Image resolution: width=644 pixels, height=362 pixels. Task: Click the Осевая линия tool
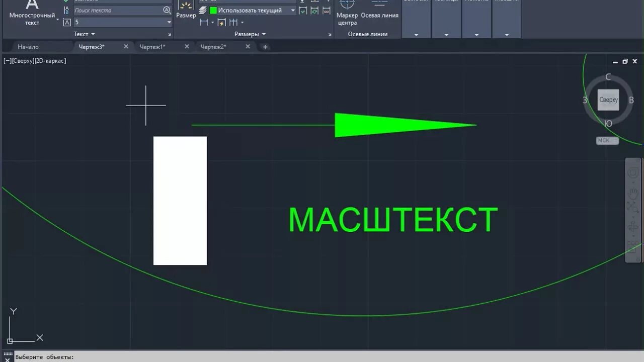pyautogui.click(x=379, y=10)
